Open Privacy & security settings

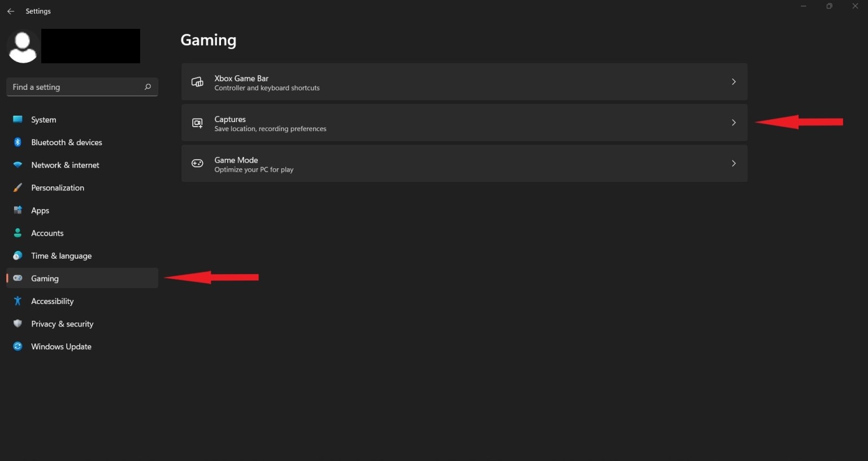click(82, 324)
